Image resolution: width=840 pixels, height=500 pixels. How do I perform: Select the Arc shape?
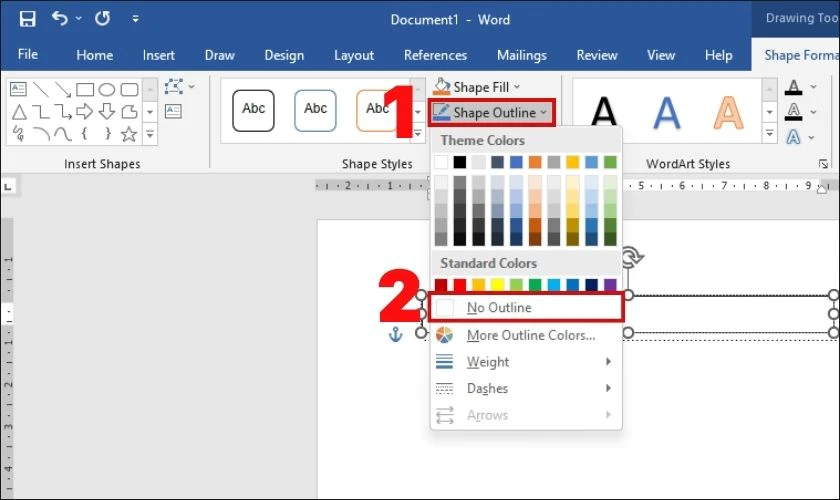41,133
